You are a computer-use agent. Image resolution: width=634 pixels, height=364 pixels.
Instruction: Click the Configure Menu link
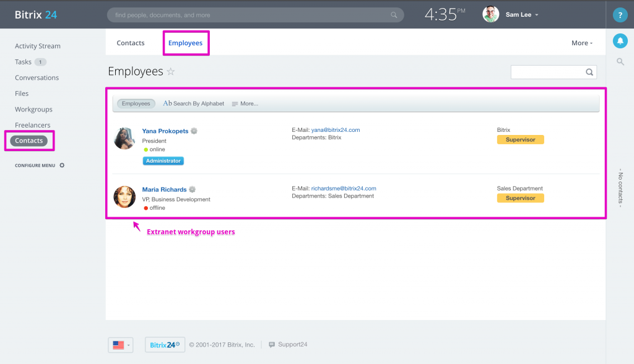[35, 165]
